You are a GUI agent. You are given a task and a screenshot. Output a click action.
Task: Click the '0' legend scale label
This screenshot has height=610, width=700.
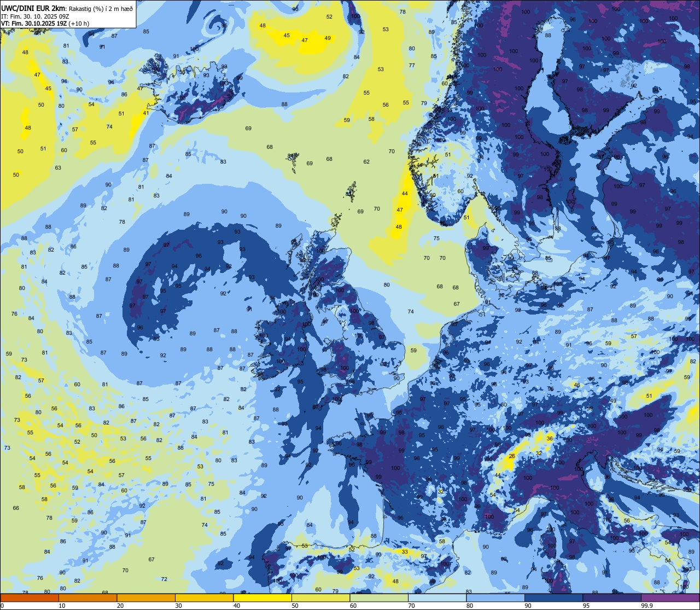point(3,606)
